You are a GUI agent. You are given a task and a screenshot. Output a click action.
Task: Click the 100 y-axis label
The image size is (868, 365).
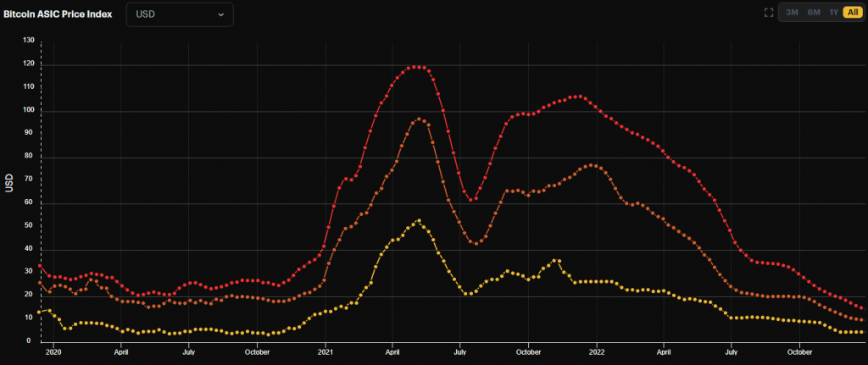pos(29,109)
